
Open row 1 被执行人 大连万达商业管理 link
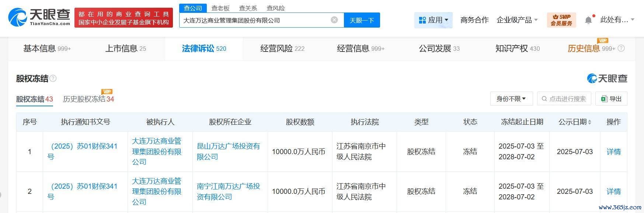(x=157, y=151)
